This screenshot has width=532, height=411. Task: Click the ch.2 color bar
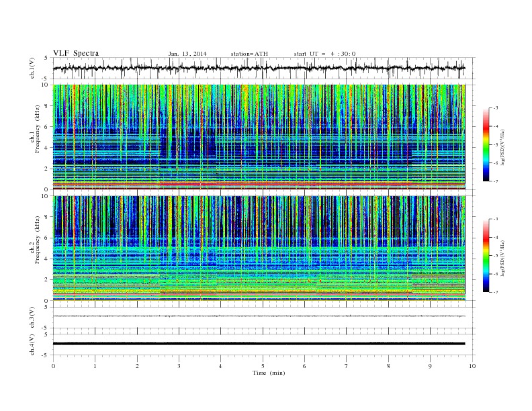tap(486, 255)
